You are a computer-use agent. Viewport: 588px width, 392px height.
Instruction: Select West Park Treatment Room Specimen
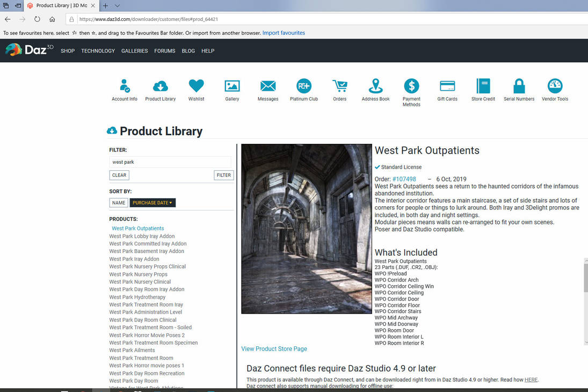coord(154,343)
